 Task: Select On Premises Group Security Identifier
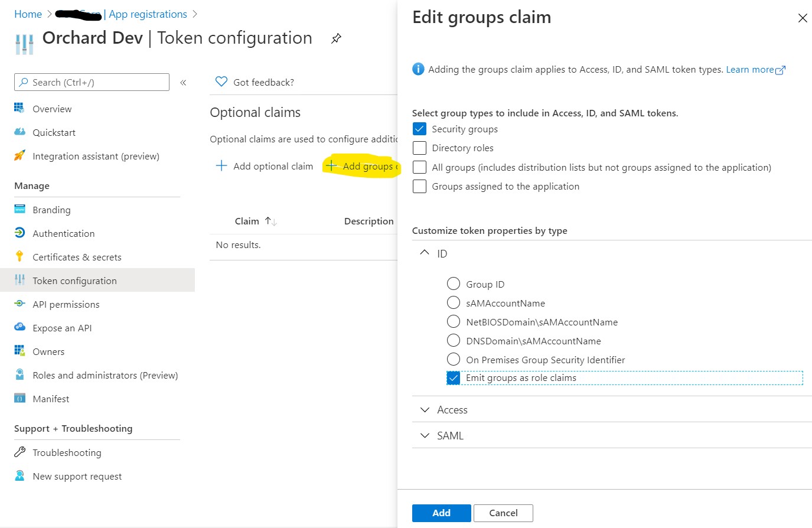click(x=454, y=360)
